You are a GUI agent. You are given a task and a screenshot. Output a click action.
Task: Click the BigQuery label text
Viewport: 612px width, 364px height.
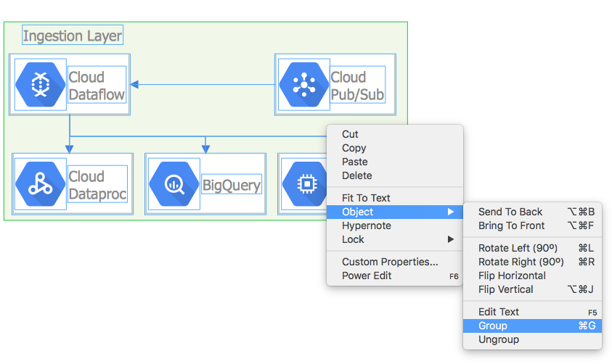232,185
